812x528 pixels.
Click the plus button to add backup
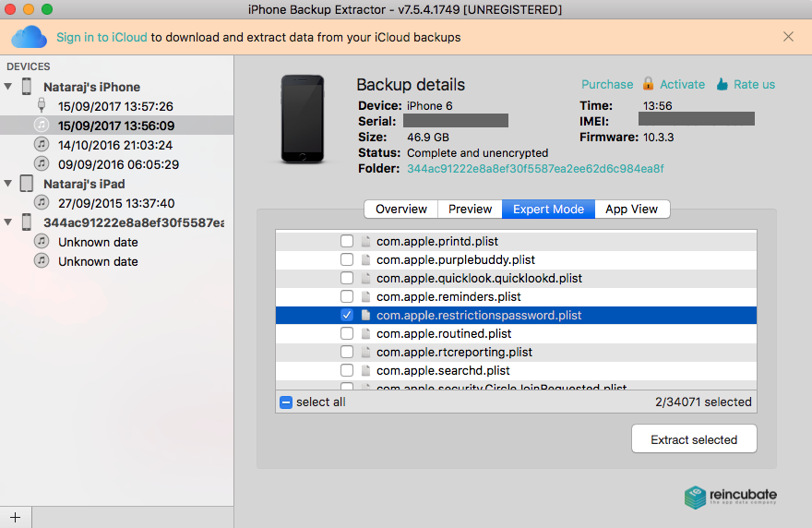[14, 517]
